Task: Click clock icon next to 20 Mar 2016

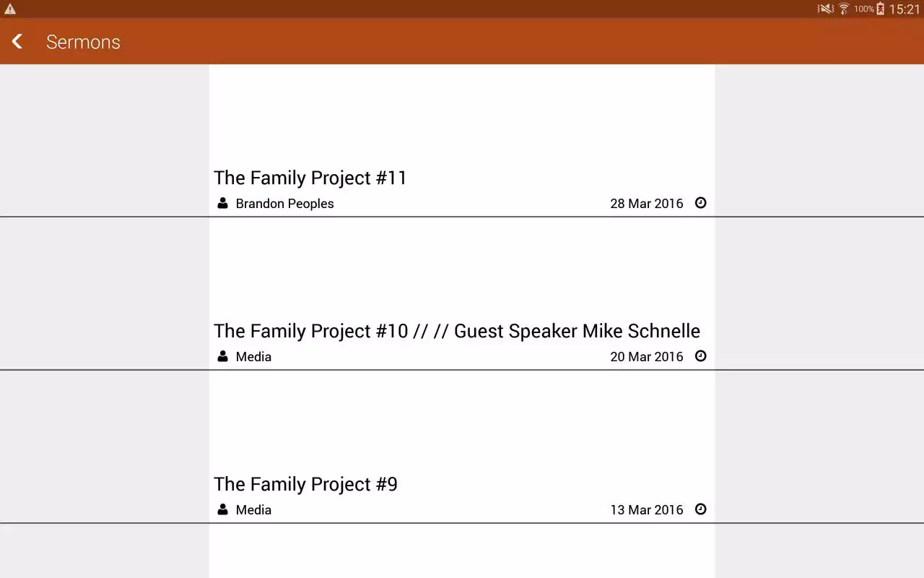Action: point(700,356)
